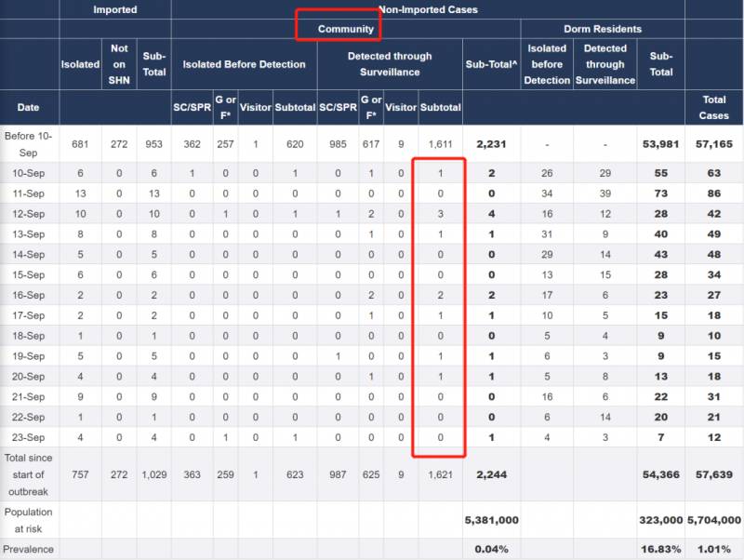Select the 57,165 total cases cell
This screenshot has height=560, width=744.
tap(714, 144)
